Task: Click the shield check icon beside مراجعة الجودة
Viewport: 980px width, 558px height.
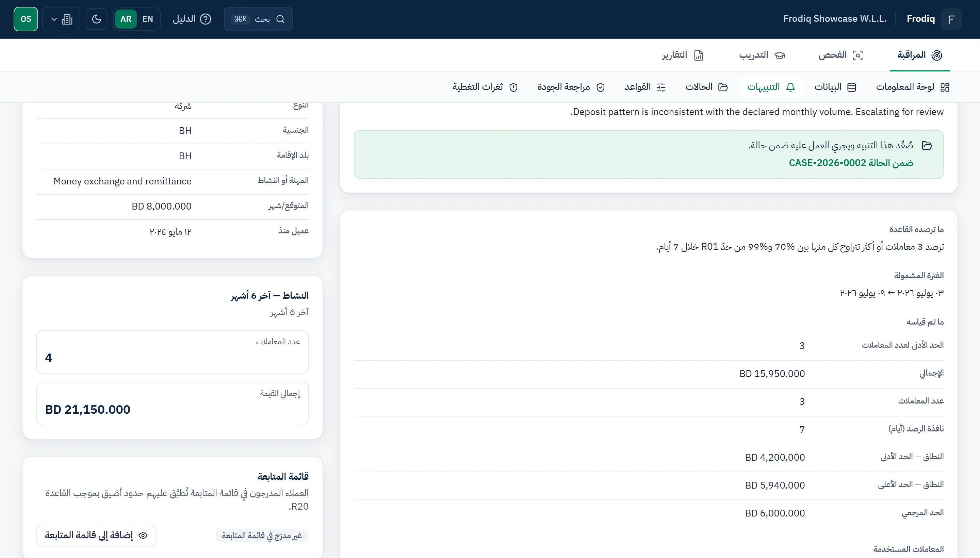Action: 601,87
